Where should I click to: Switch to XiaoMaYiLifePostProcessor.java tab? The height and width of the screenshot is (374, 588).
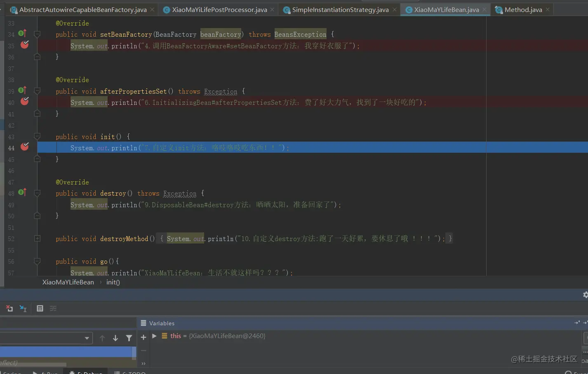click(219, 9)
